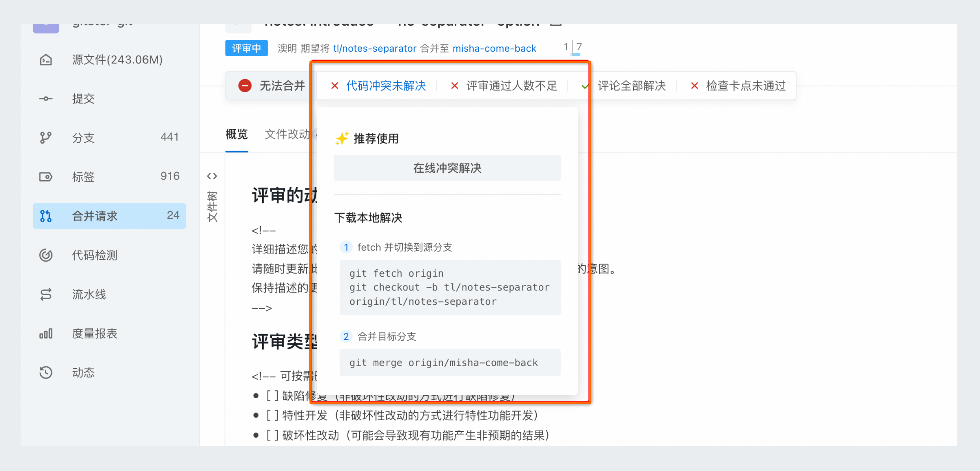Open the 度量报表 metrics chart icon

[46, 334]
